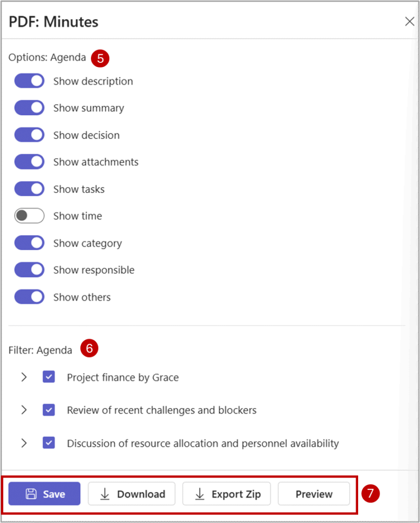Close the PDF: Minutes dialog
The image size is (420, 523).
[409, 21]
